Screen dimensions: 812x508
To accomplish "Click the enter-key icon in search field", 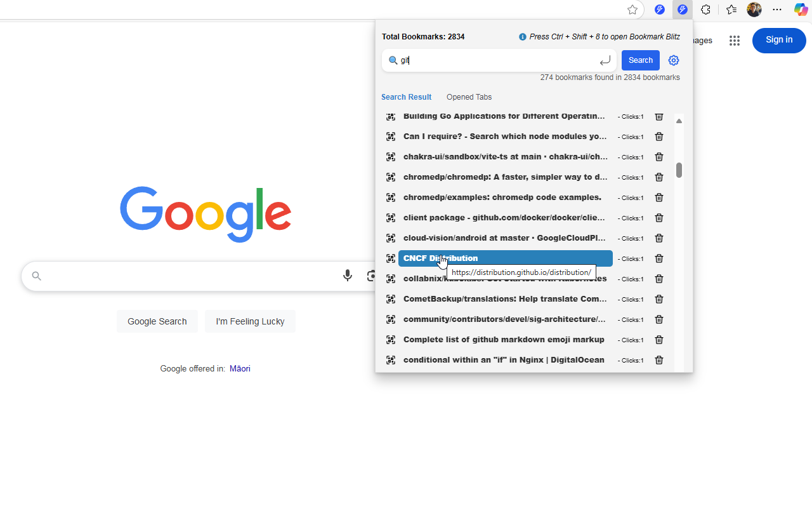I will 605,60.
